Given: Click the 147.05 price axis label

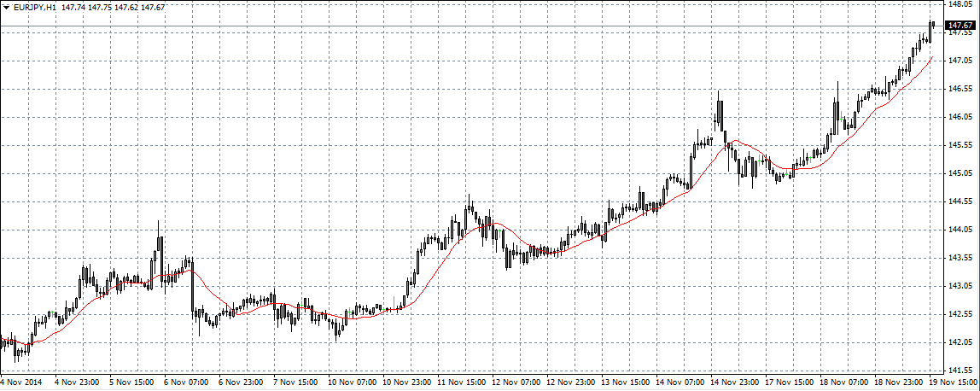Looking at the screenshot, I should (x=960, y=61).
